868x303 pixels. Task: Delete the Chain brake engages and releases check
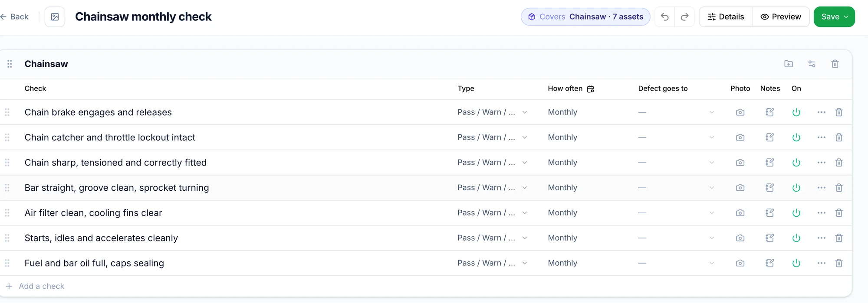(x=839, y=112)
